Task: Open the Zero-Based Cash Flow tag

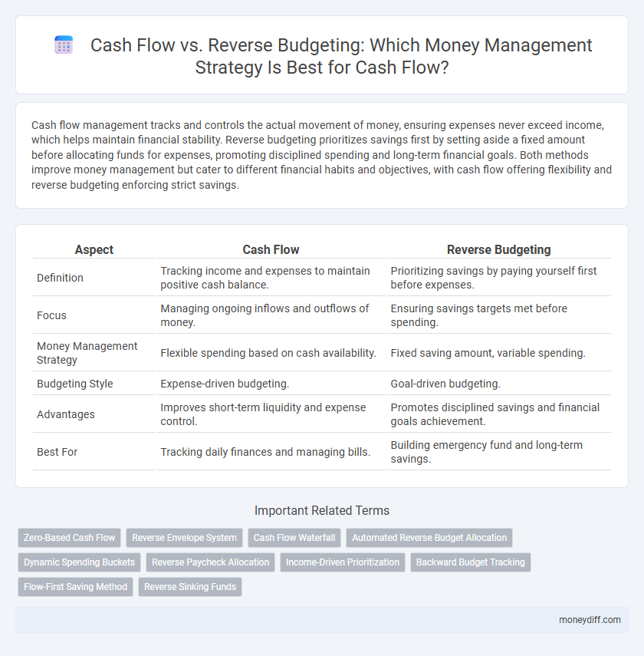Action: [x=70, y=538]
